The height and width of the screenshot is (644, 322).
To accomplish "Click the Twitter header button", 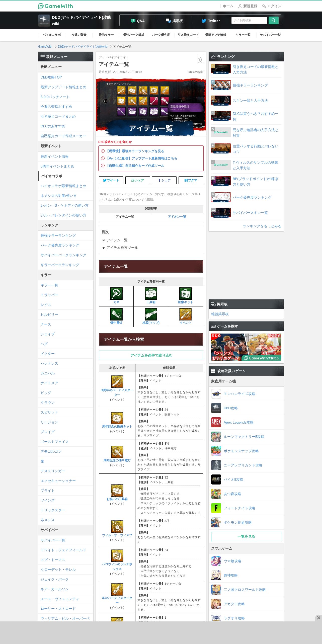I will point(211,21).
